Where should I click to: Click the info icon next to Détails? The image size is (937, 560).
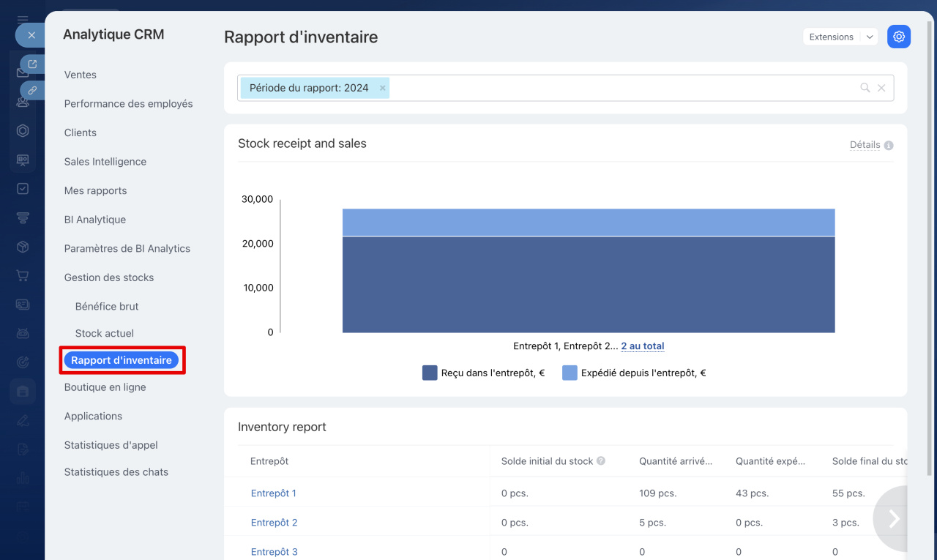tap(889, 145)
